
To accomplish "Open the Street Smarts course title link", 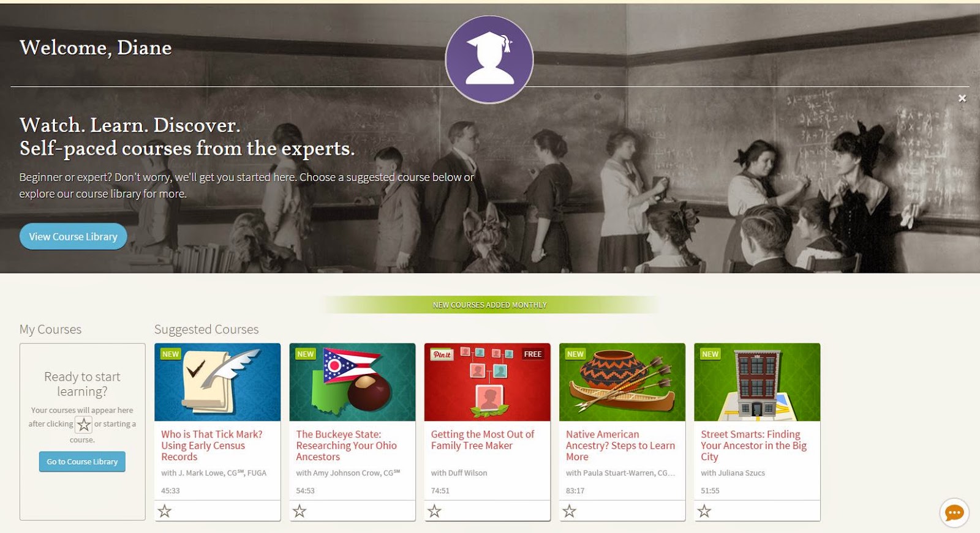I will click(x=754, y=445).
